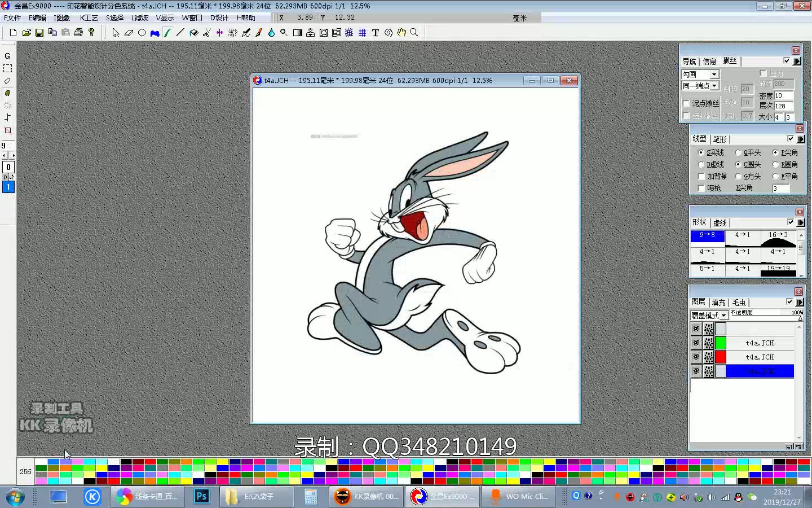The image size is (812, 508).
Task: Choose the 16→3 shape preset
Action: coord(778,239)
